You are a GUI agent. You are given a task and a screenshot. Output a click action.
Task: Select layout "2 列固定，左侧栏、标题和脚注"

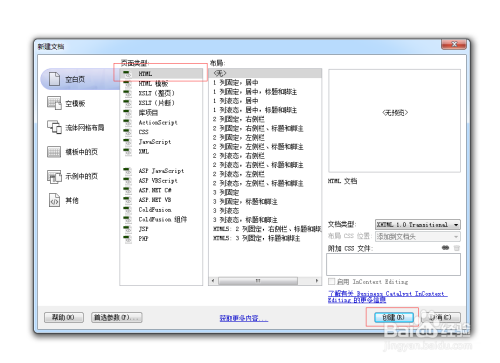[x=258, y=147]
